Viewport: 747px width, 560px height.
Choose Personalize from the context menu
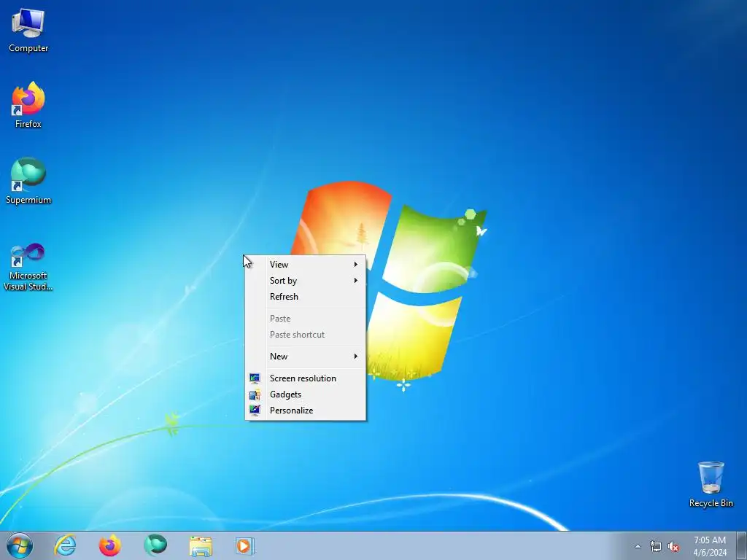pos(306,411)
